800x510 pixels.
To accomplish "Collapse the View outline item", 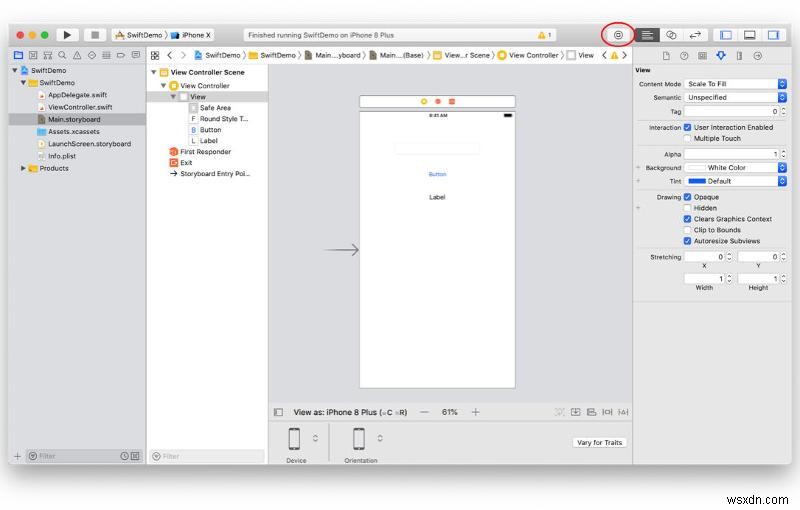I will pyautogui.click(x=173, y=97).
